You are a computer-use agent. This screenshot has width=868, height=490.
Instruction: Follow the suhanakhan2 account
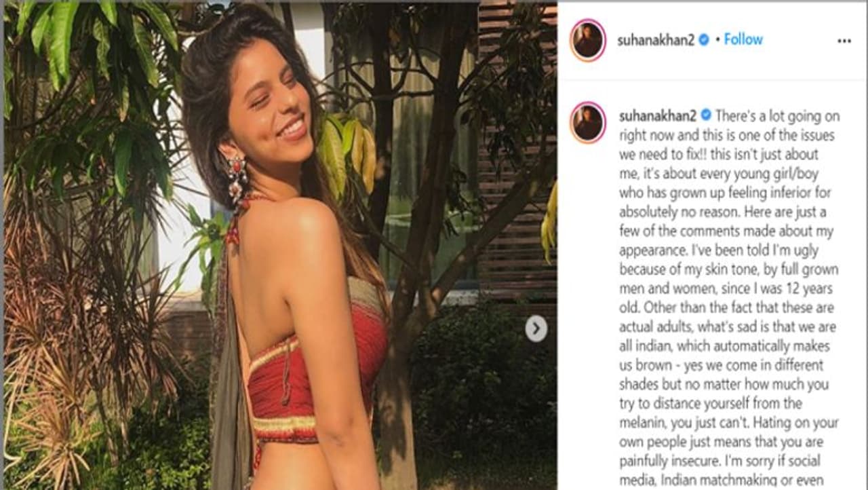743,39
